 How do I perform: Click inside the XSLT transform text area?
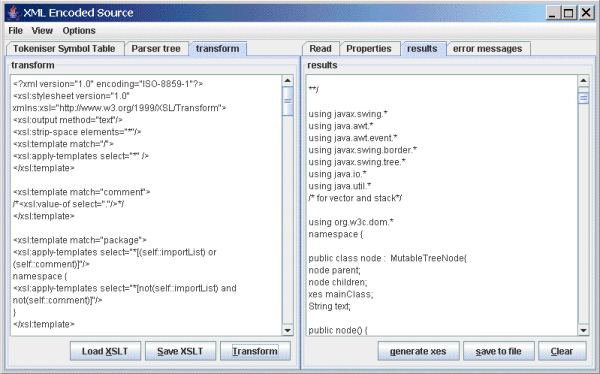tap(146, 205)
